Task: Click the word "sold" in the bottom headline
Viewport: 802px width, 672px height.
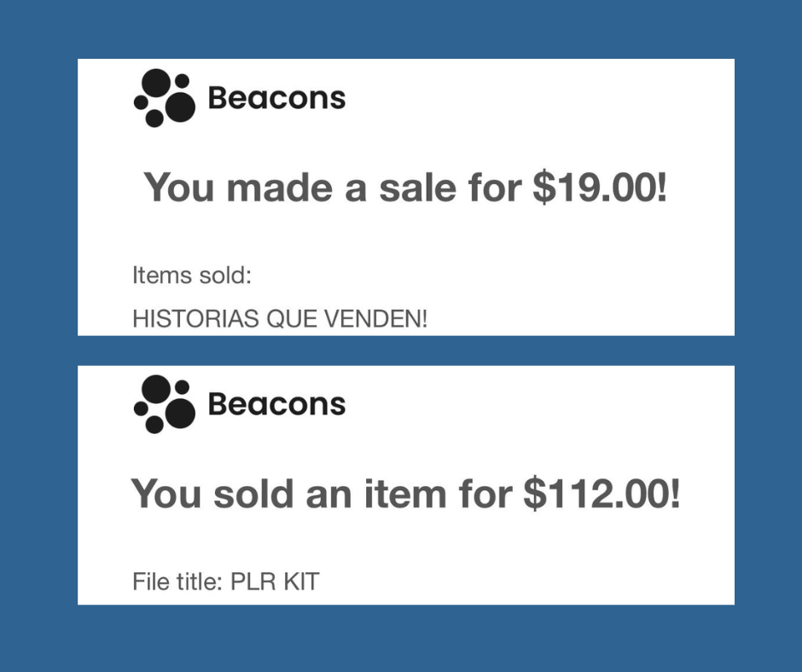Action: pos(251,495)
